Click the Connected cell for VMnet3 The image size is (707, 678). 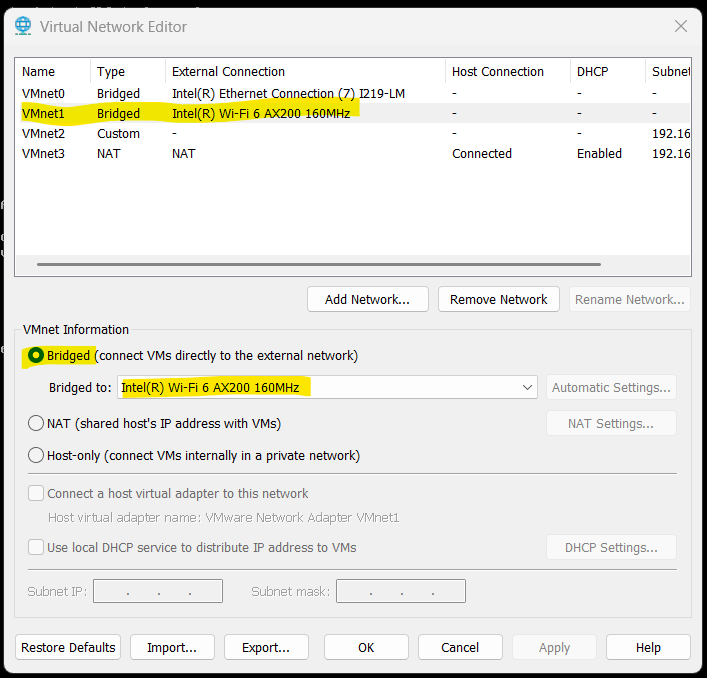click(482, 153)
